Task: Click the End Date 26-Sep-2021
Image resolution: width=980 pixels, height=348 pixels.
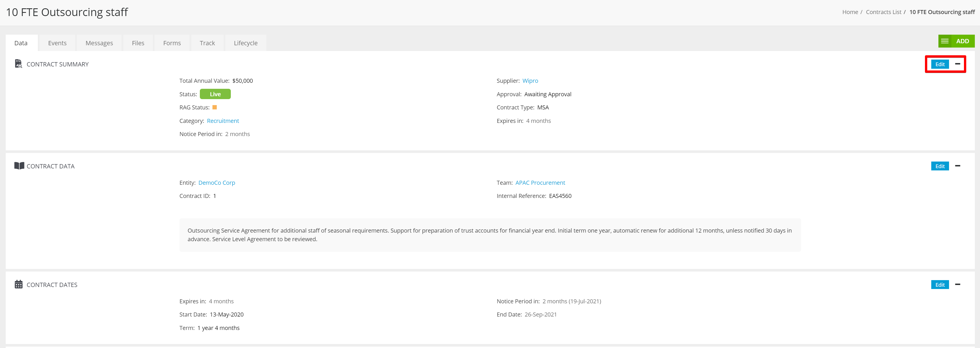Action: (x=540, y=314)
